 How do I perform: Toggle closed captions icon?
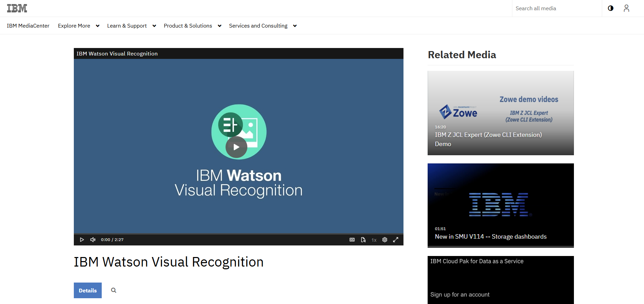tap(352, 240)
